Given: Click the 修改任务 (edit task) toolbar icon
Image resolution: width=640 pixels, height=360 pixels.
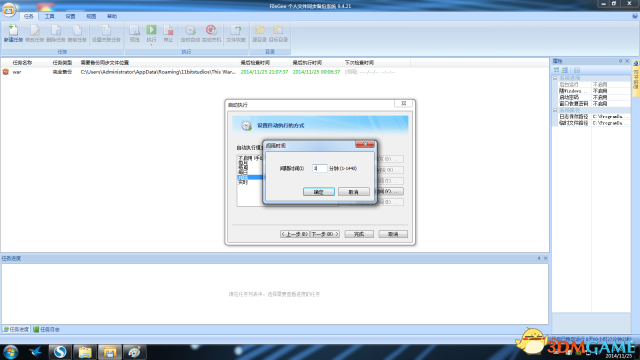Looking at the screenshot, I should click(x=34, y=33).
